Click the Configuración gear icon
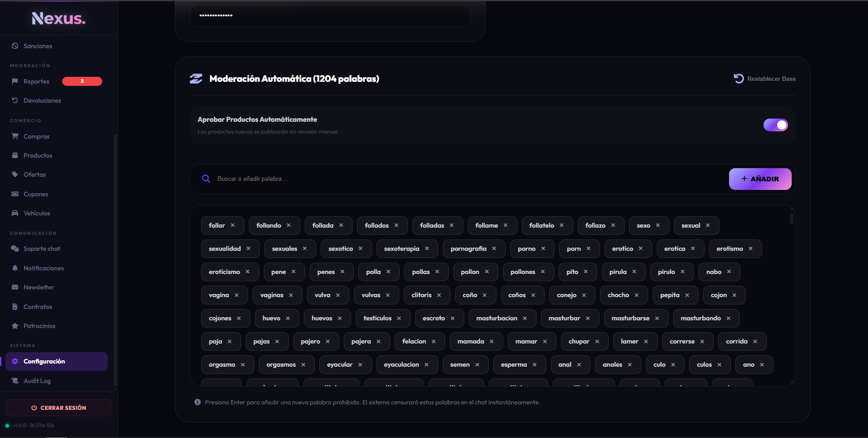Viewport: 868px width, 438px height. [15, 361]
